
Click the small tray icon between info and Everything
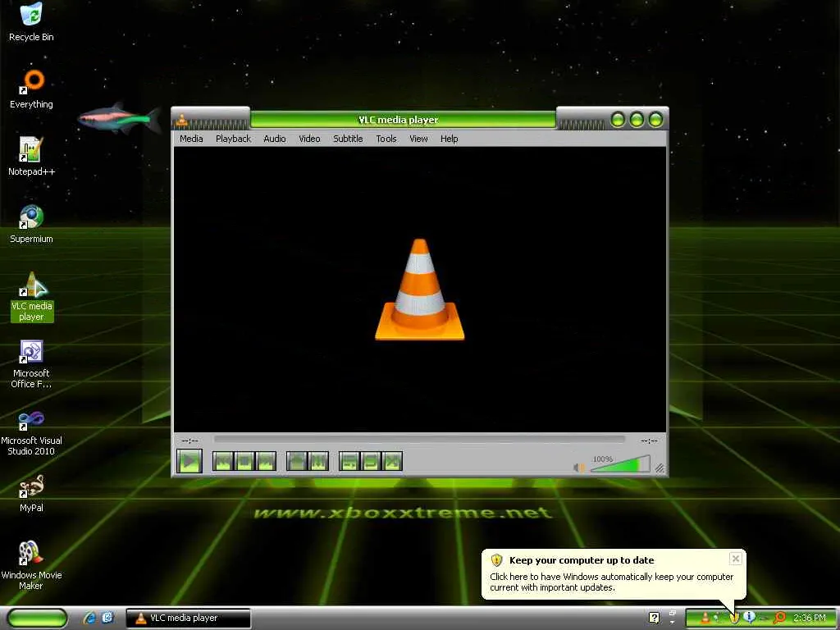pos(764,619)
